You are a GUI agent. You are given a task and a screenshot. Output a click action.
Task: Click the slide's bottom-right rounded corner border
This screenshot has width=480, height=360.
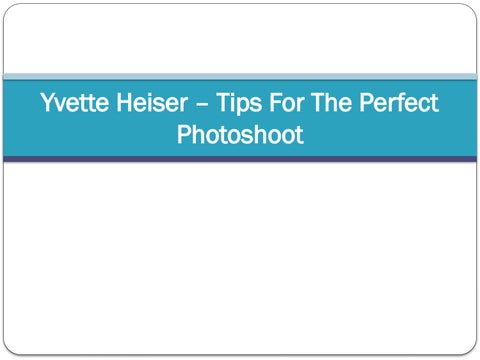click(472, 350)
